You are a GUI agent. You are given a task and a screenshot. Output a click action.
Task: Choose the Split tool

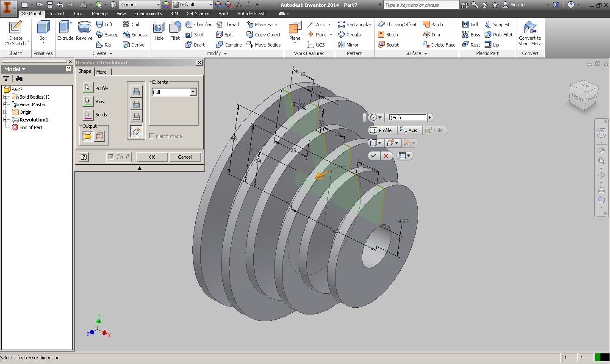(x=225, y=35)
